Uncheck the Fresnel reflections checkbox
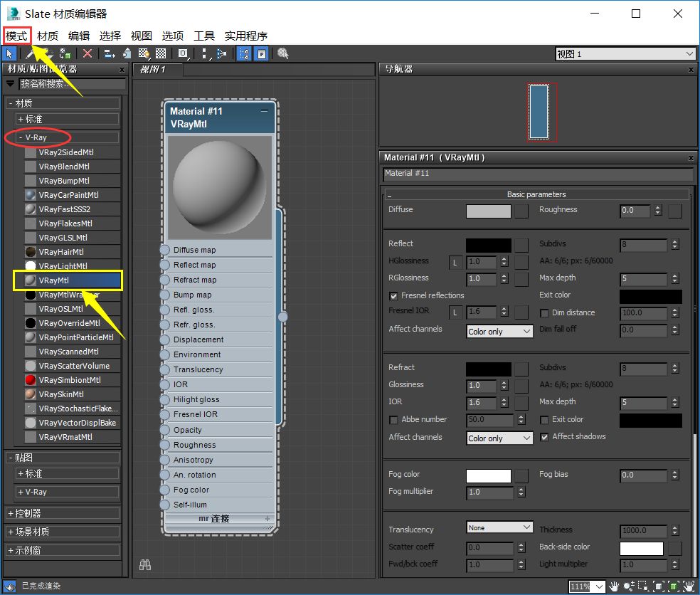The image size is (700, 595). (x=393, y=295)
